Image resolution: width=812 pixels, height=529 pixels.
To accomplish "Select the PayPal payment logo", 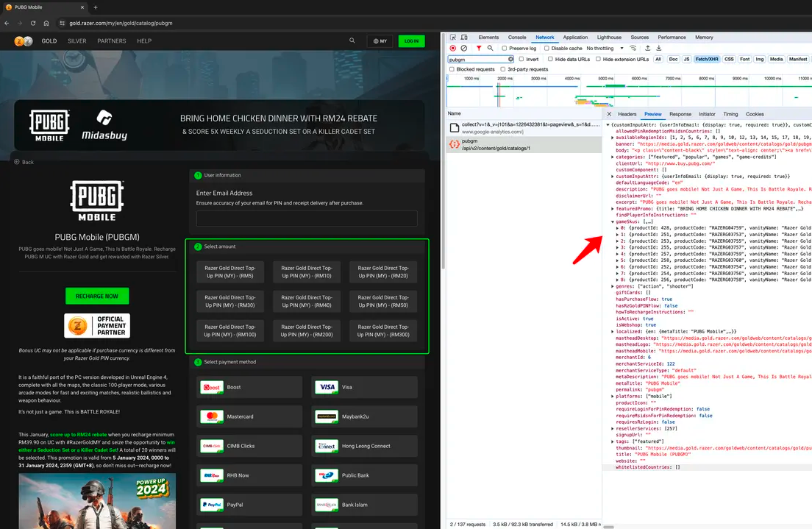I will [x=212, y=505].
